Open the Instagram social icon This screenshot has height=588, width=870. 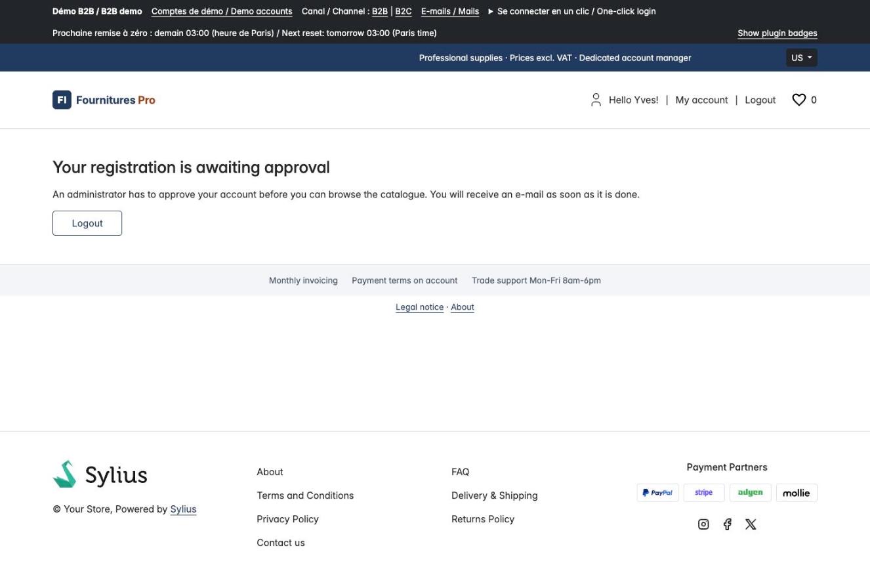tap(703, 524)
